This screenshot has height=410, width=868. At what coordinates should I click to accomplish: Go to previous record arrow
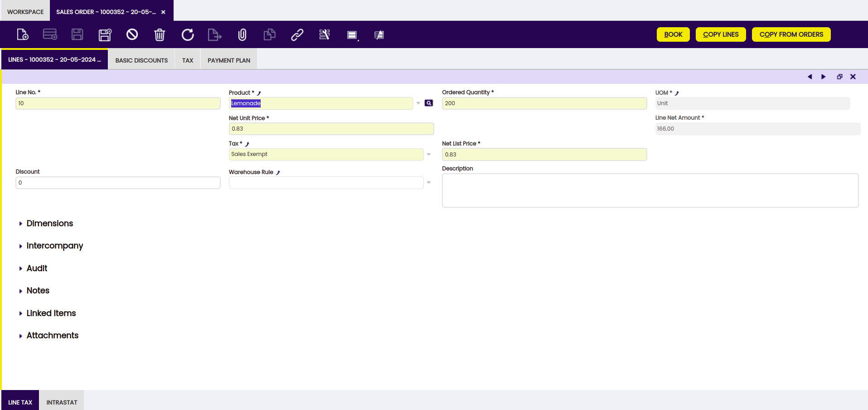[x=810, y=77]
